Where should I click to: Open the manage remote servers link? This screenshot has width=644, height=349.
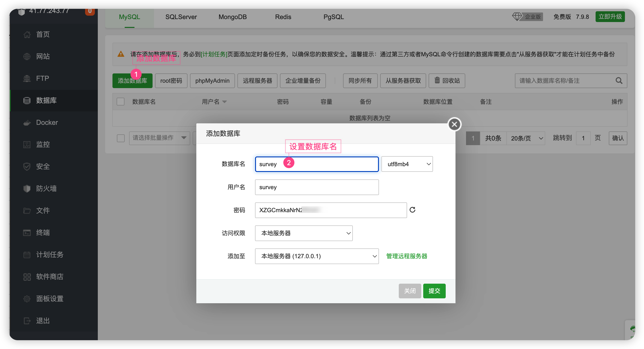(407, 256)
